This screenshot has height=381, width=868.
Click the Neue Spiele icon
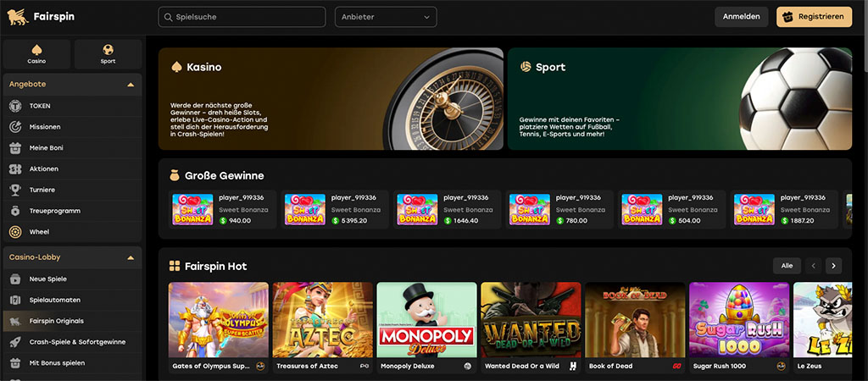(x=15, y=279)
